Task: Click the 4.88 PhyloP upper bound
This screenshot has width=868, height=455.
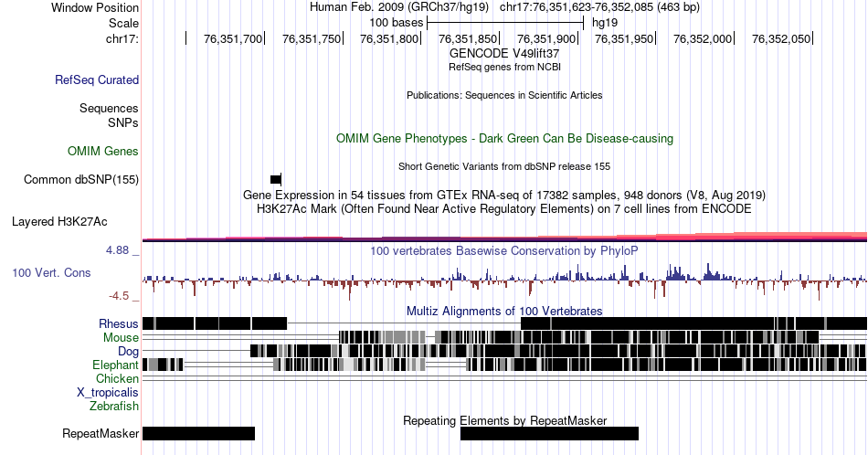Action: point(117,250)
